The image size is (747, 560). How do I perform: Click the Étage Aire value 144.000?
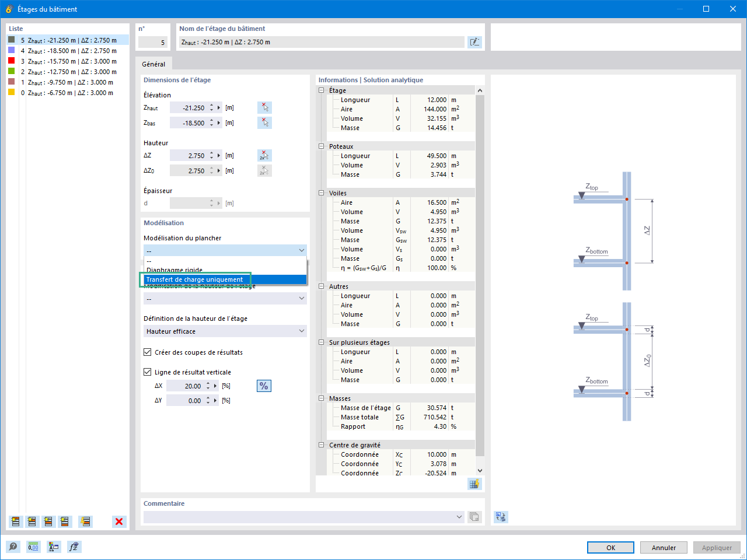tap(435, 109)
